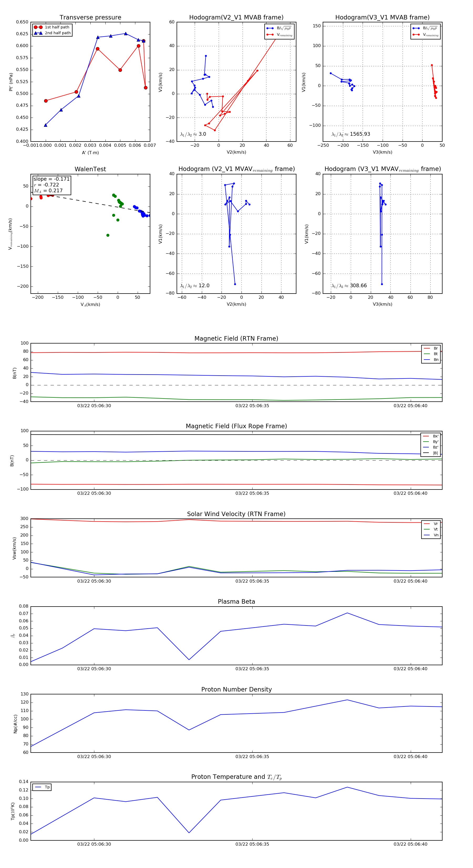The width and height of the screenshot is (473, 868).
Task: Click the lowest green dot in WalenTest
Action: tap(108, 235)
